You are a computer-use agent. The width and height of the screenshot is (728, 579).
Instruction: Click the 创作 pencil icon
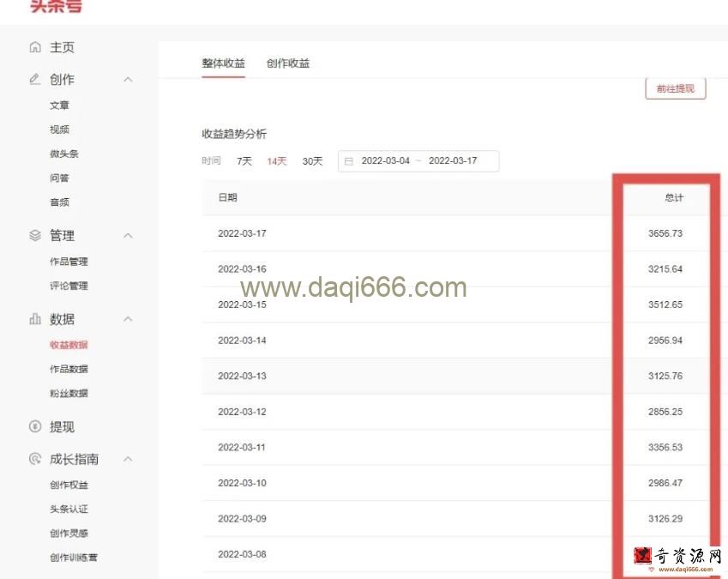pyautogui.click(x=35, y=80)
